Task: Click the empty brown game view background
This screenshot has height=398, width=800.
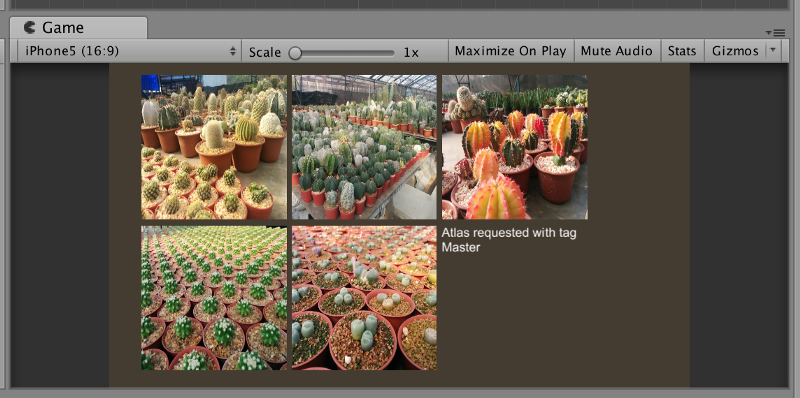Action: point(561,316)
